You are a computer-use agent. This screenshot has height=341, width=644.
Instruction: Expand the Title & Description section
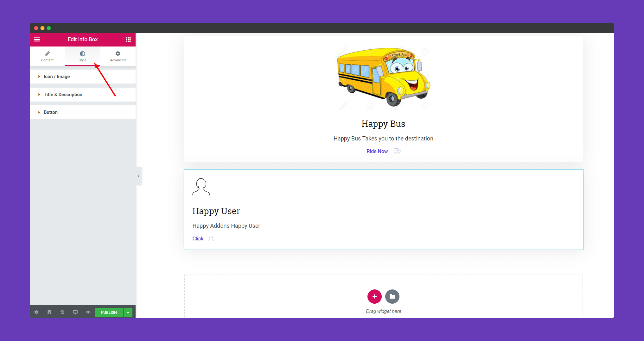tap(83, 95)
